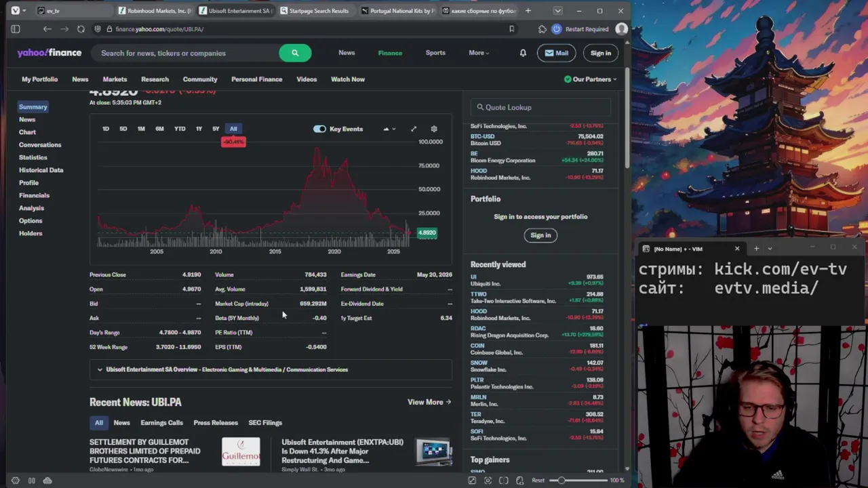Select the 1M chart range
The image size is (868, 488).
[x=141, y=129]
